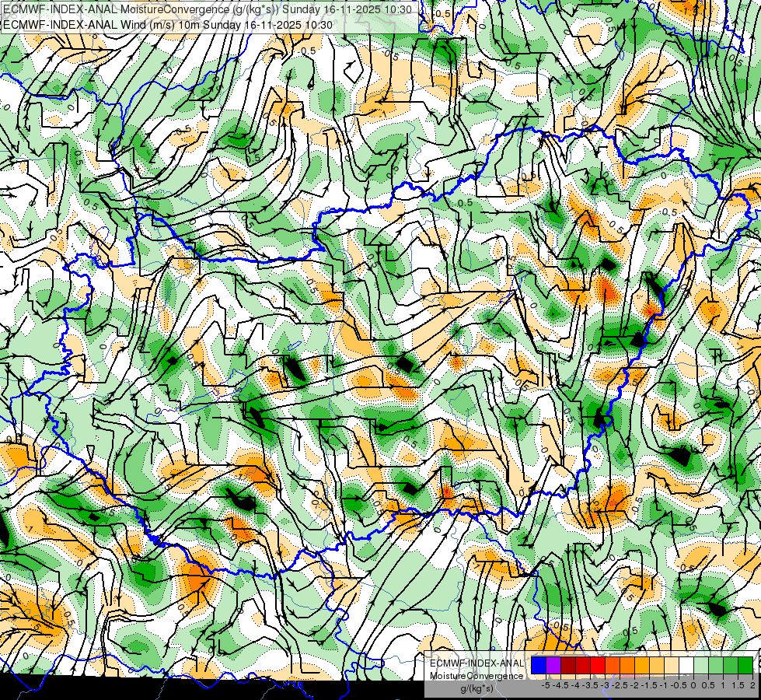This screenshot has width=761, height=700.
Task: Click the legend label MoistureConvergence
Action: [476, 676]
